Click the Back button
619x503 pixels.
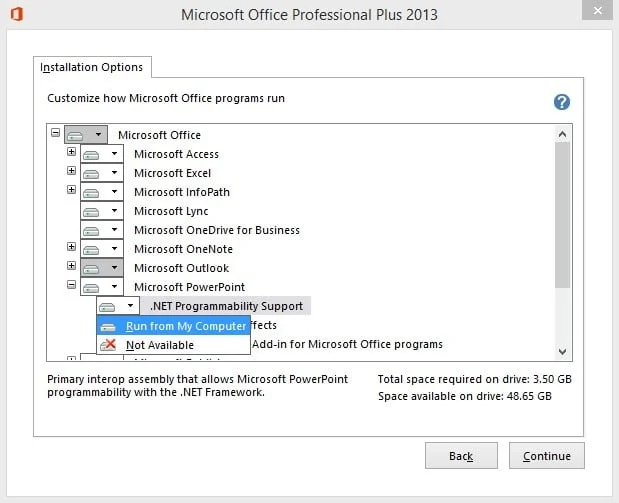(461, 456)
